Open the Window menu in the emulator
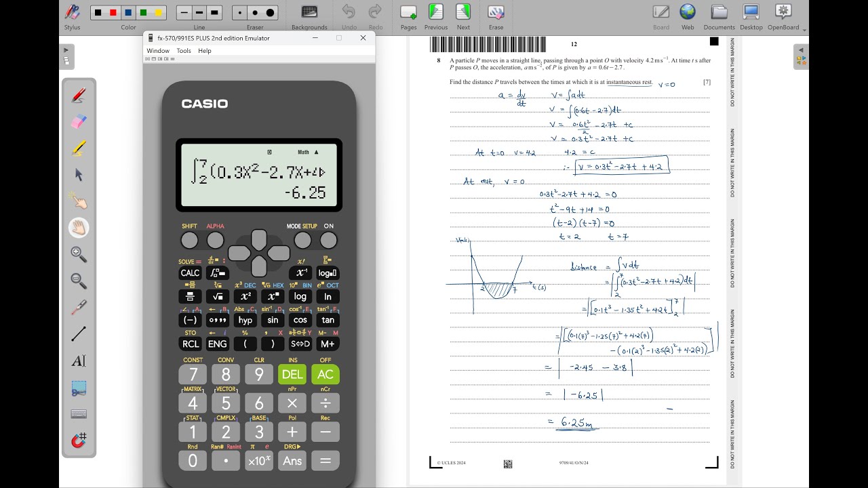Viewport: 868px width, 488px height. pyautogui.click(x=158, y=51)
